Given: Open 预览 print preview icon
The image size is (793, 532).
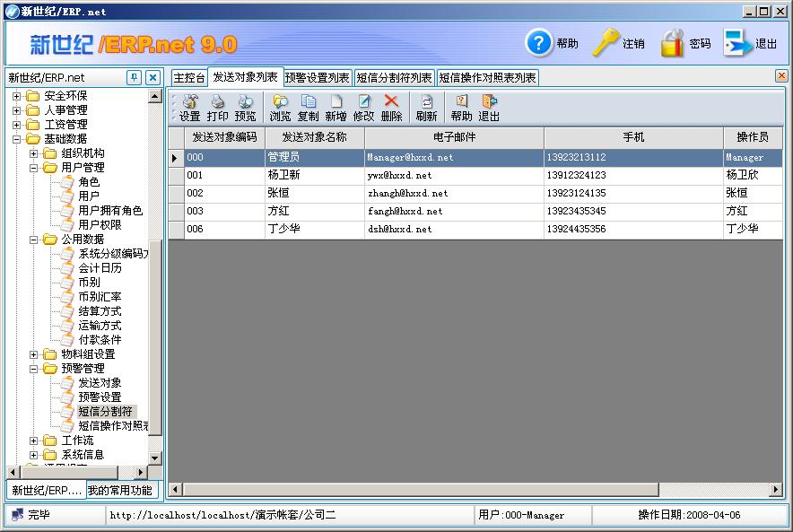Looking at the screenshot, I should (x=245, y=109).
